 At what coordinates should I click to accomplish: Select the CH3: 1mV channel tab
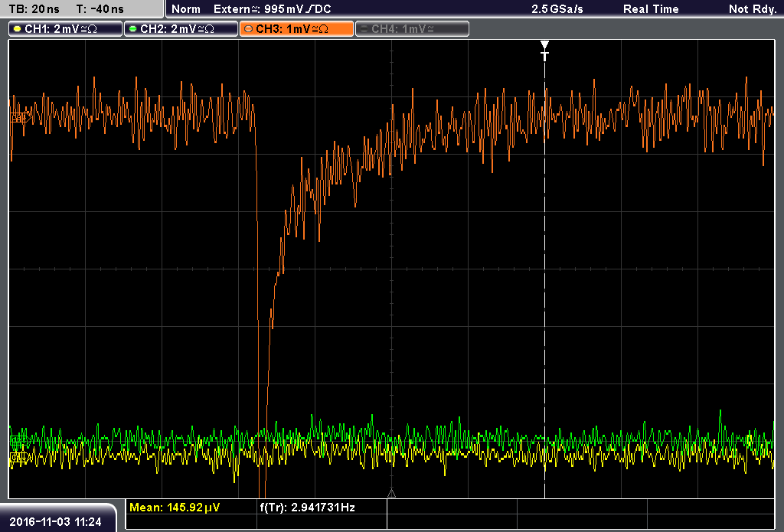click(x=296, y=29)
